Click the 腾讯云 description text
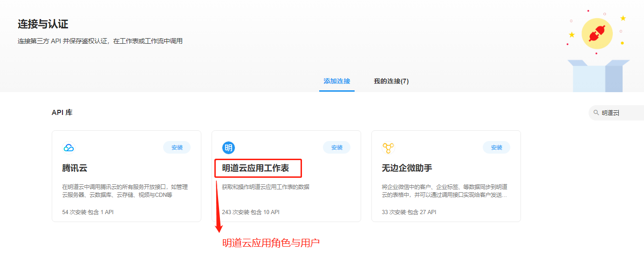 (x=125, y=191)
